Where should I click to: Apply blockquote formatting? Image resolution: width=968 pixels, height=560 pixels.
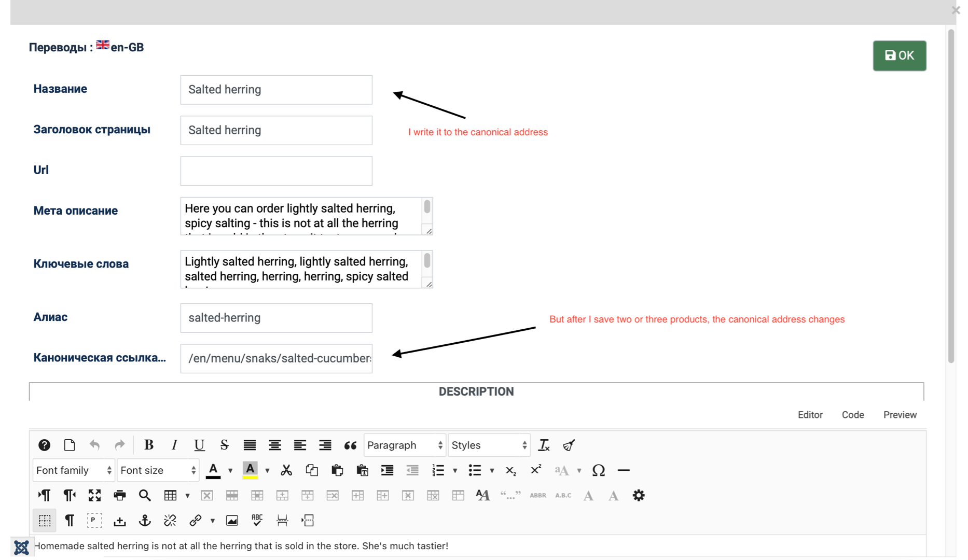(x=350, y=445)
